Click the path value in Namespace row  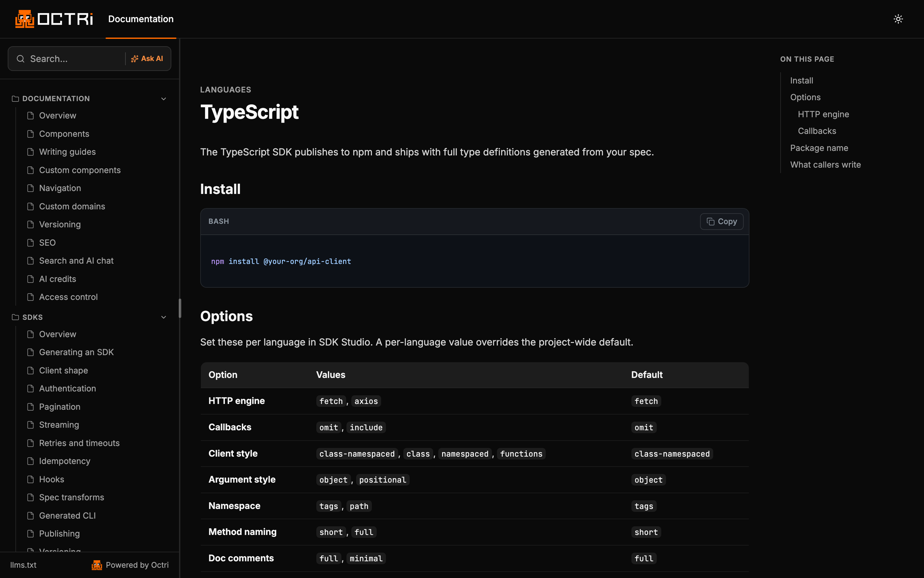pos(359,506)
